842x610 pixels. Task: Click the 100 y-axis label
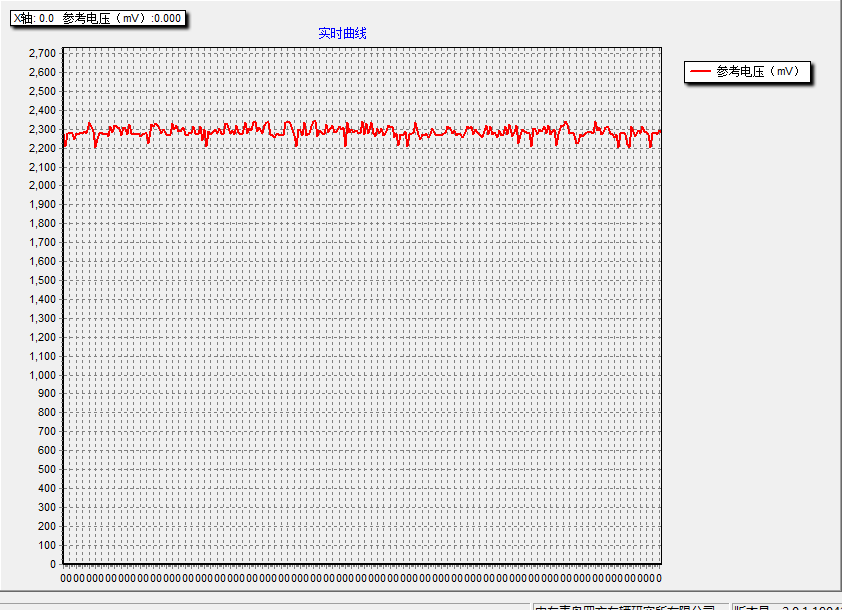(x=47, y=545)
